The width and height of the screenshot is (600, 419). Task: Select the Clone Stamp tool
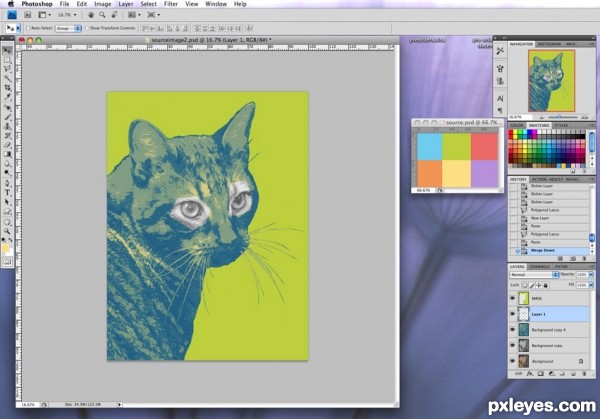7,127
